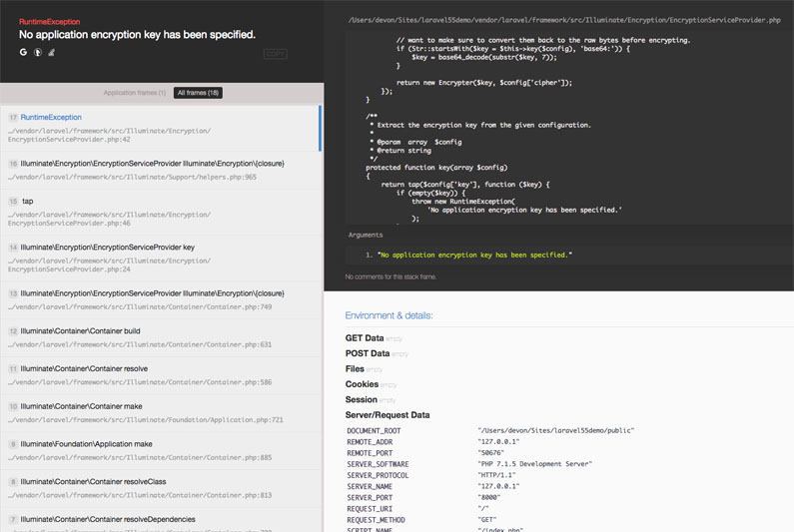Screen dimensions: 794x532
Task: Switch to Application frames (1) tab
Action: (x=135, y=93)
